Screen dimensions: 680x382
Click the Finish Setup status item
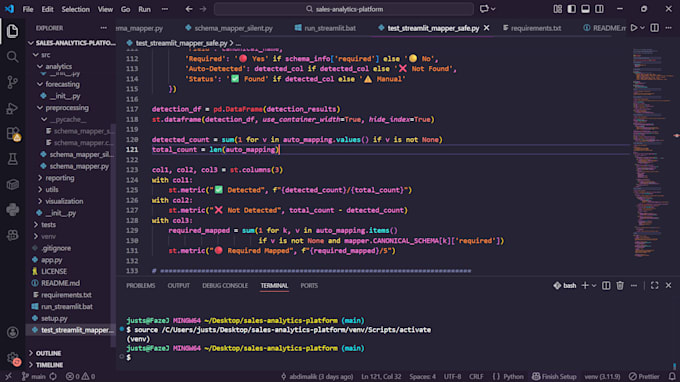(x=554, y=376)
